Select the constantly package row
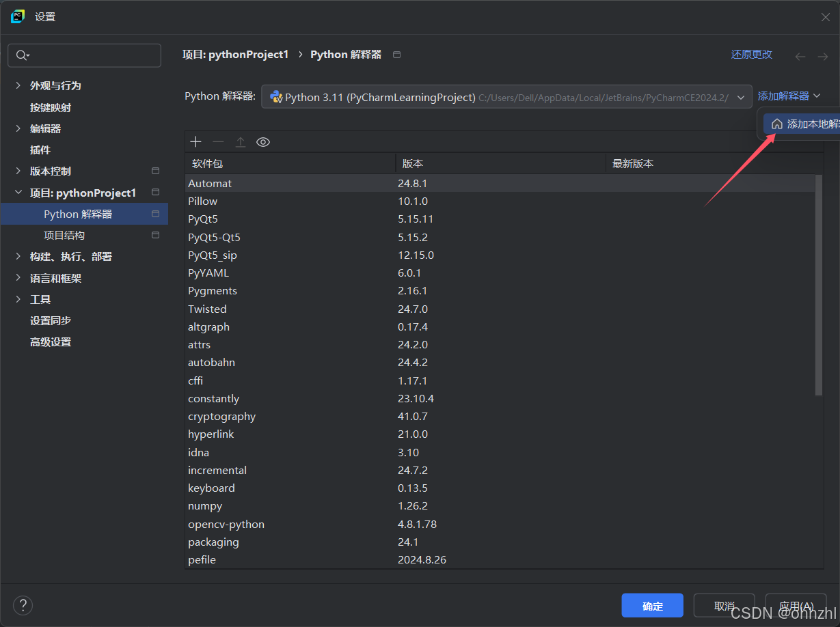The image size is (840, 627). [500, 398]
